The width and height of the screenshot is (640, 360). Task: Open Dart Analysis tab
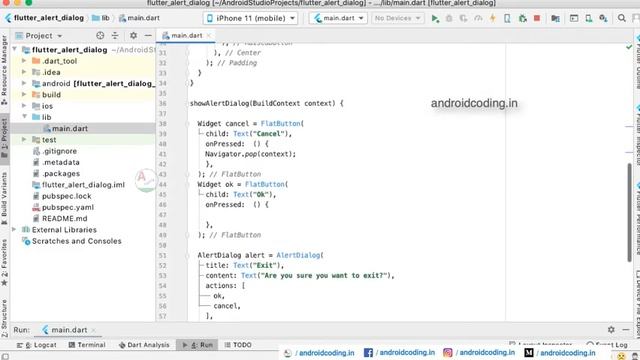pyautogui.click(x=144, y=345)
